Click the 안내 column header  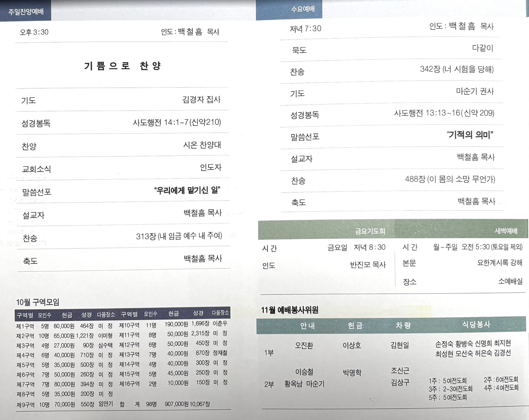[307, 326]
